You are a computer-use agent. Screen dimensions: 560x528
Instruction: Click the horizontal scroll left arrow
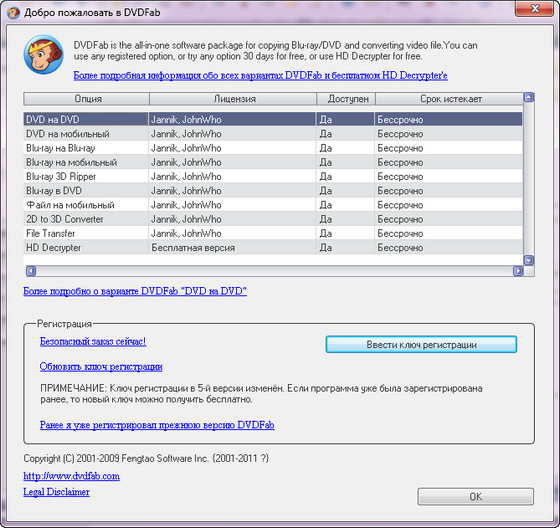(x=31, y=271)
